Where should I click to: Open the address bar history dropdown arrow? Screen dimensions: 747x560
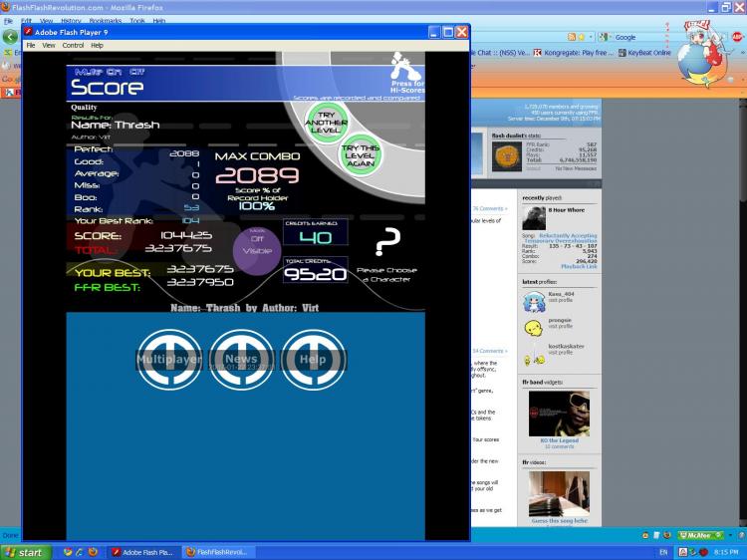click(591, 37)
